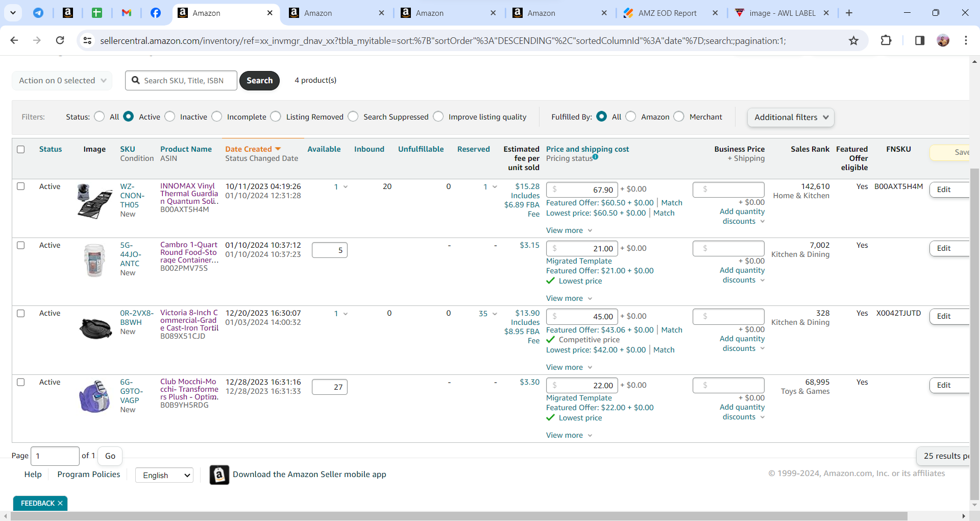This screenshot has width=980, height=521.
Task: Open the INNOMAX Vinyl product thumbnail
Action: [94, 201]
